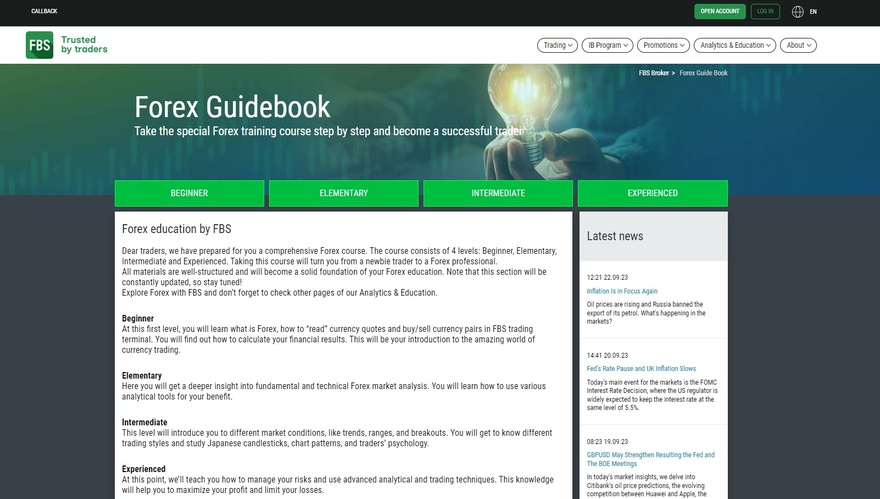Click the 'Beginner' section heading in article
The width and height of the screenshot is (880, 499).
138,318
